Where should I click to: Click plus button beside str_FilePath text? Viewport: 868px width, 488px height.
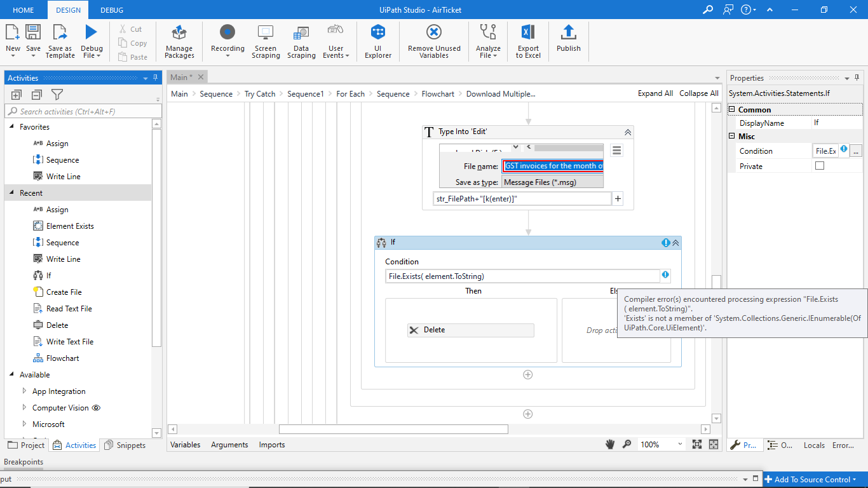click(x=618, y=199)
